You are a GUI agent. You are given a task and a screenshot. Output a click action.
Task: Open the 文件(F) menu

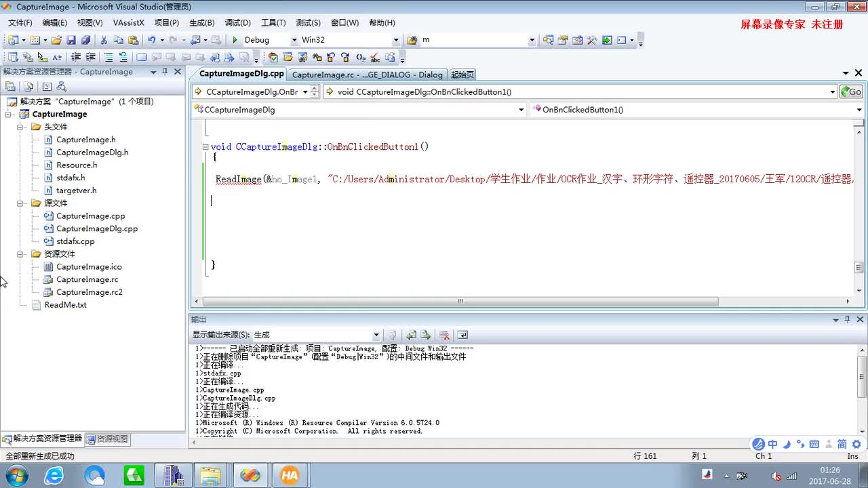point(20,22)
